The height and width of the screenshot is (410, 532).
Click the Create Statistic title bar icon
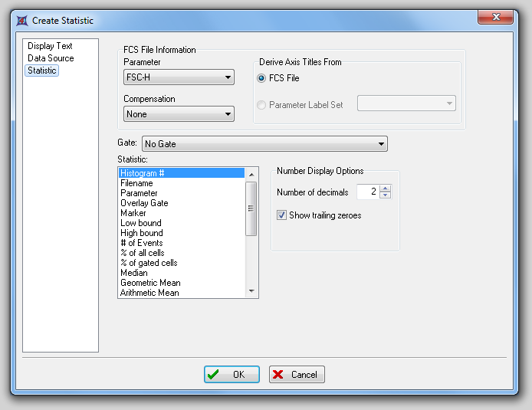21,20
